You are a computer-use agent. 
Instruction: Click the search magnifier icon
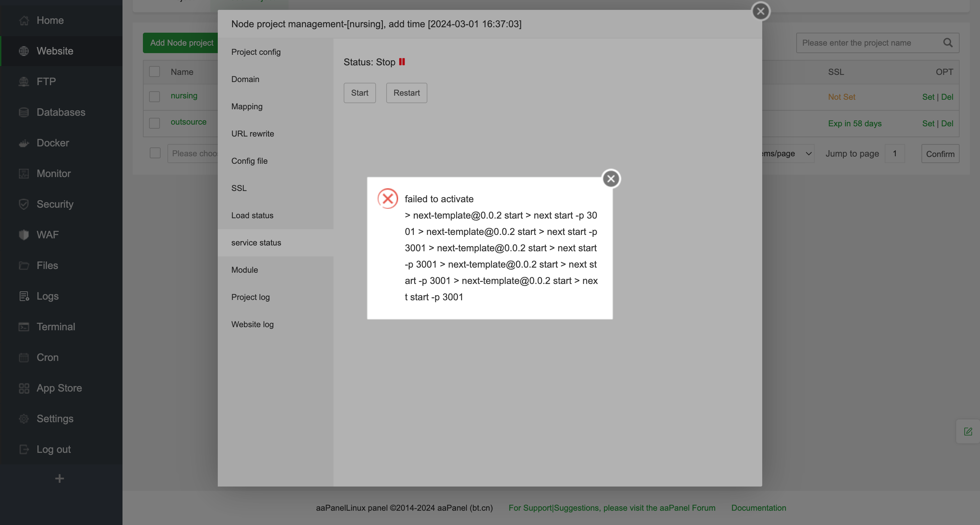pos(948,43)
